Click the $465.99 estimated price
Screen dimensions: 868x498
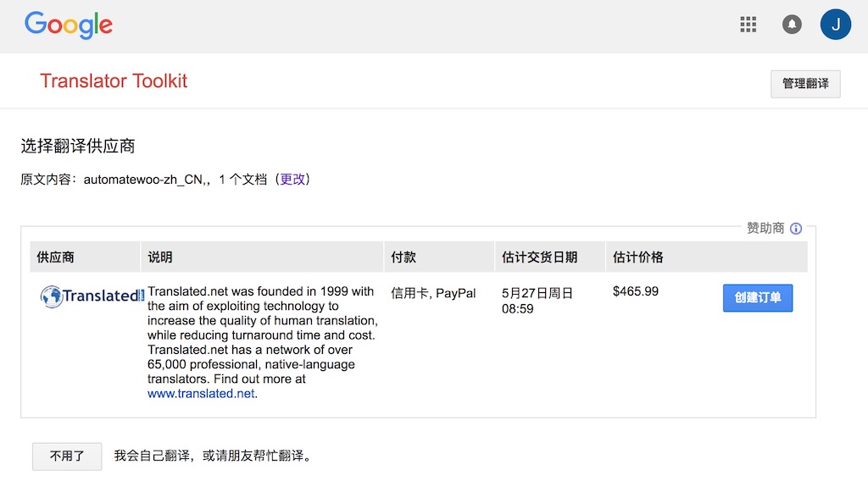[636, 291]
